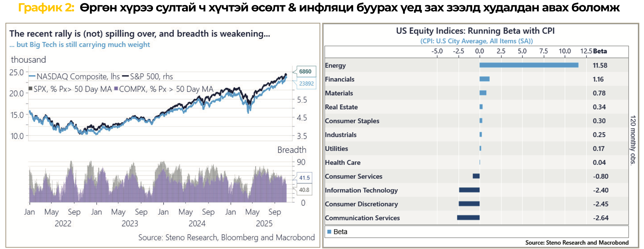
Task: Click the 41.5 breadth value tag
Action: (304, 178)
